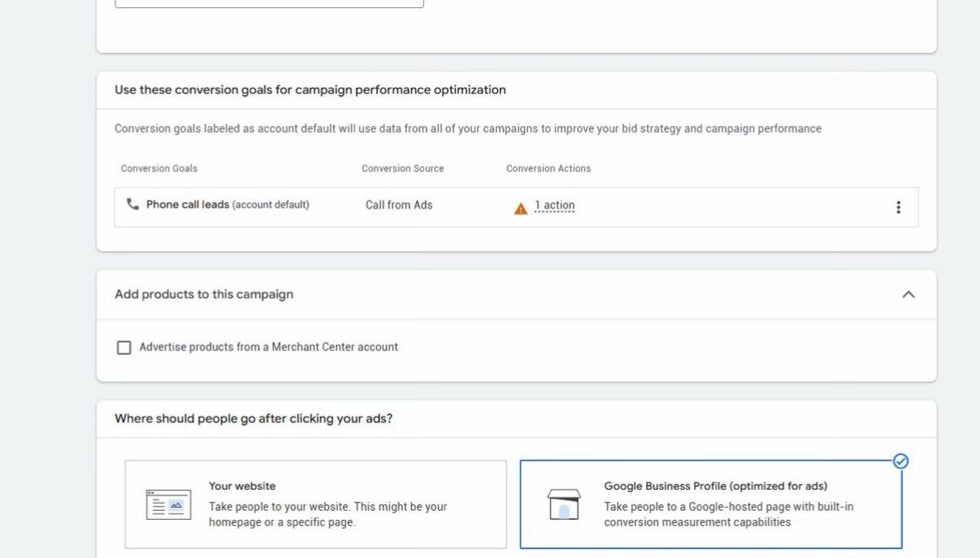980x558 pixels.
Task: Click the Phone call leads goal name
Action: click(x=188, y=205)
